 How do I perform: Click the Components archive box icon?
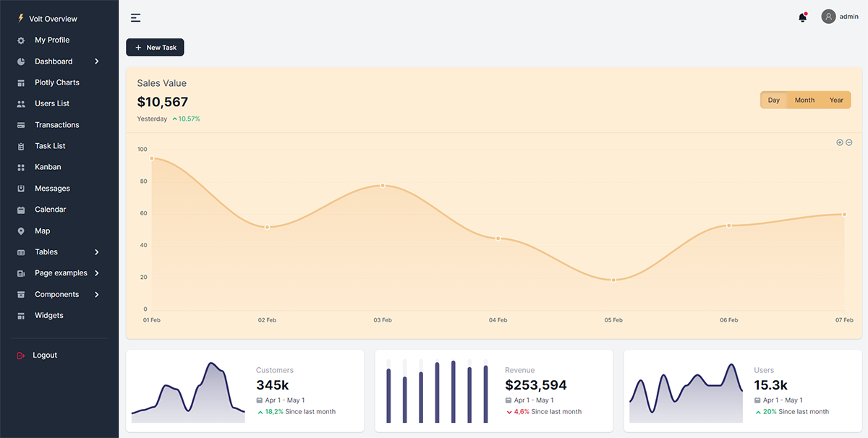point(21,295)
